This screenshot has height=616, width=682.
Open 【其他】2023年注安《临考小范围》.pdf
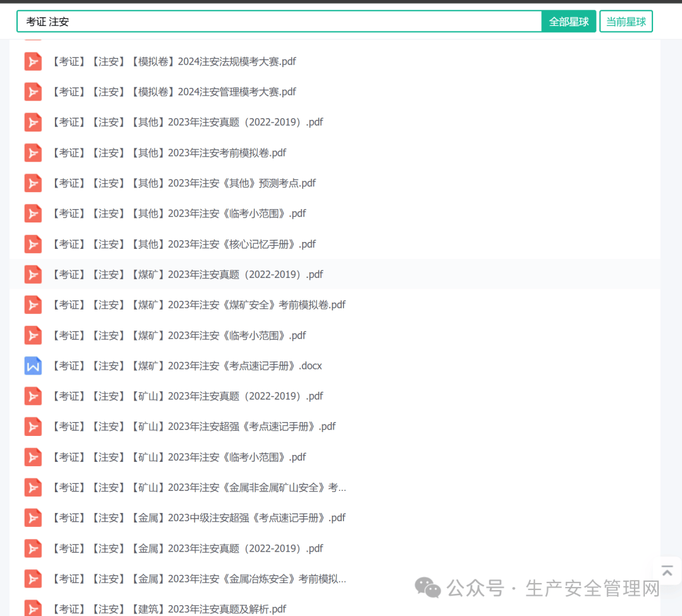(x=178, y=214)
